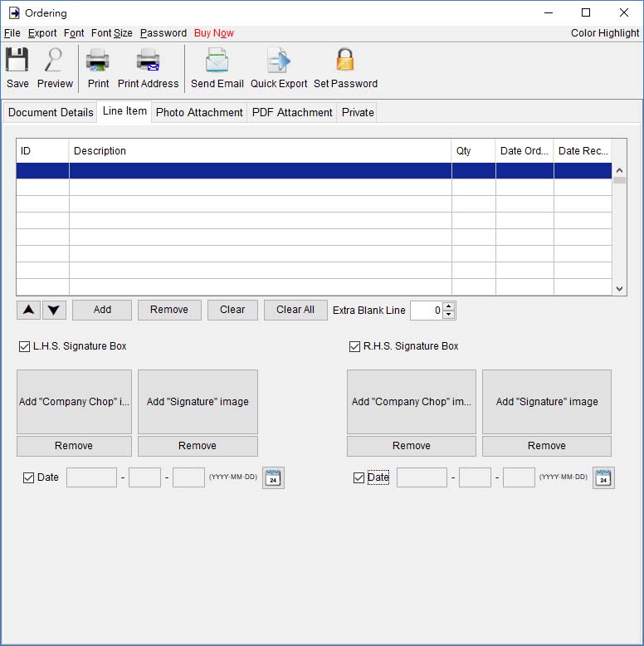Click the ID column header
The width and height of the screenshot is (644, 646).
point(42,151)
